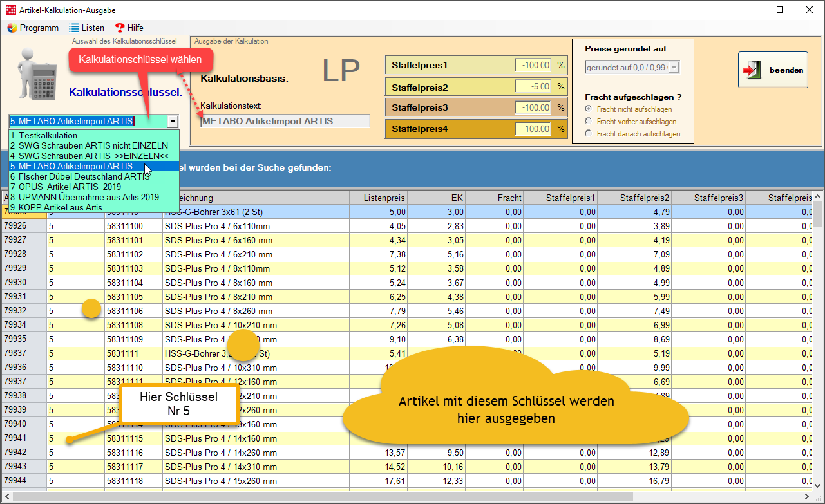Select article number cell '79926'

pos(24,226)
